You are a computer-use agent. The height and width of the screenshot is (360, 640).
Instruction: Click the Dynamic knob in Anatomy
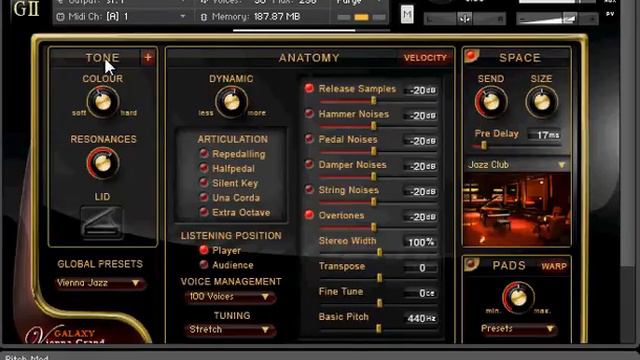231,102
